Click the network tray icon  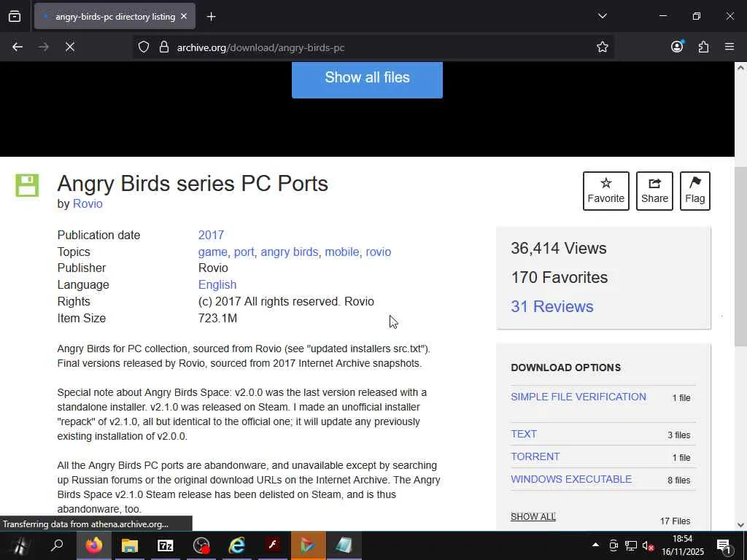coord(631,545)
